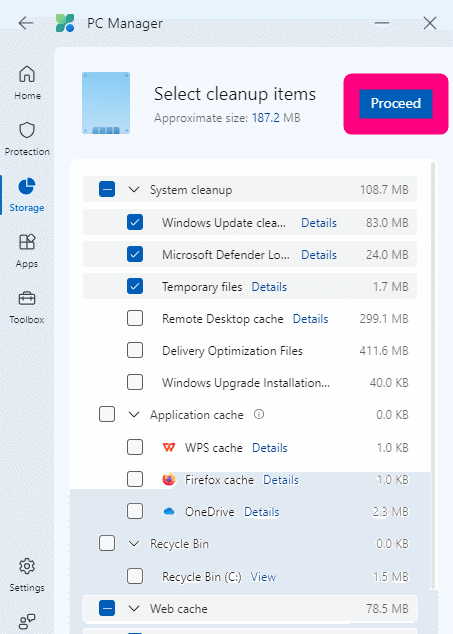Click the info icon beside Application cache
453x634 pixels.
coord(259,414)
